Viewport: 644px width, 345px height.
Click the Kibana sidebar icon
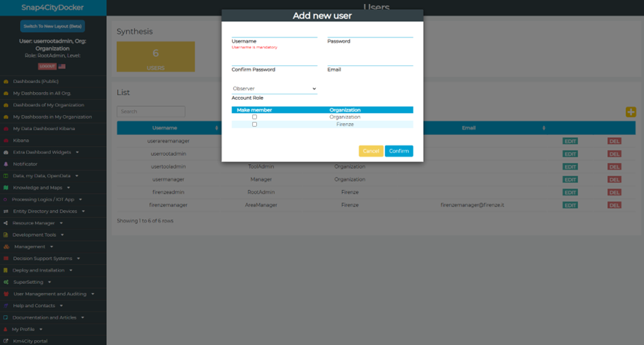(6, 141)
